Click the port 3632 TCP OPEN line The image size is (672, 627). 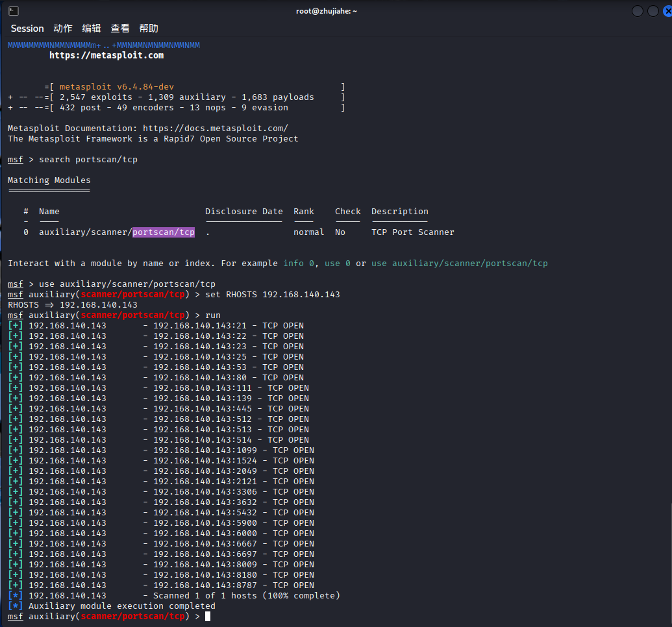coord(161,502)
